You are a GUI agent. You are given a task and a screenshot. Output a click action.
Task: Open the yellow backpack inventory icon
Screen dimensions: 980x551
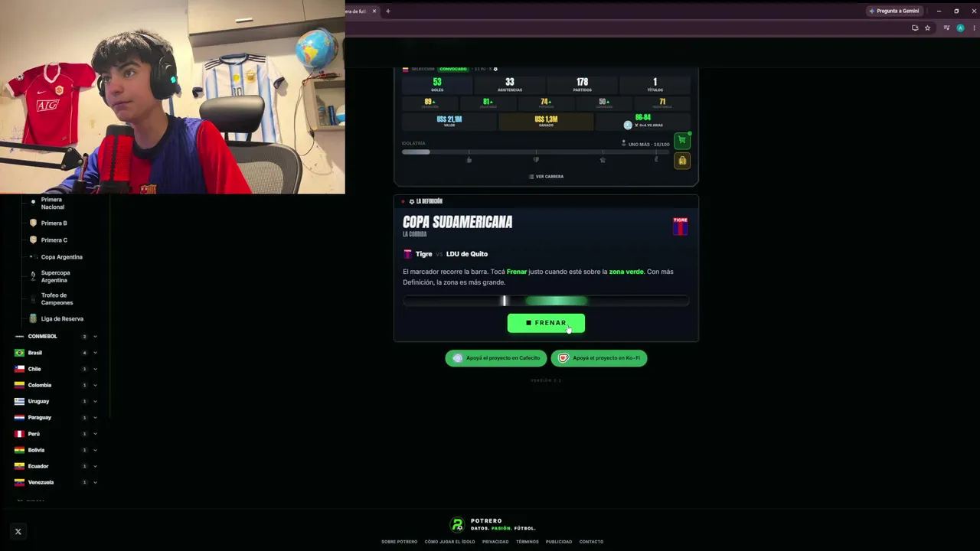(x=681, y=161)
